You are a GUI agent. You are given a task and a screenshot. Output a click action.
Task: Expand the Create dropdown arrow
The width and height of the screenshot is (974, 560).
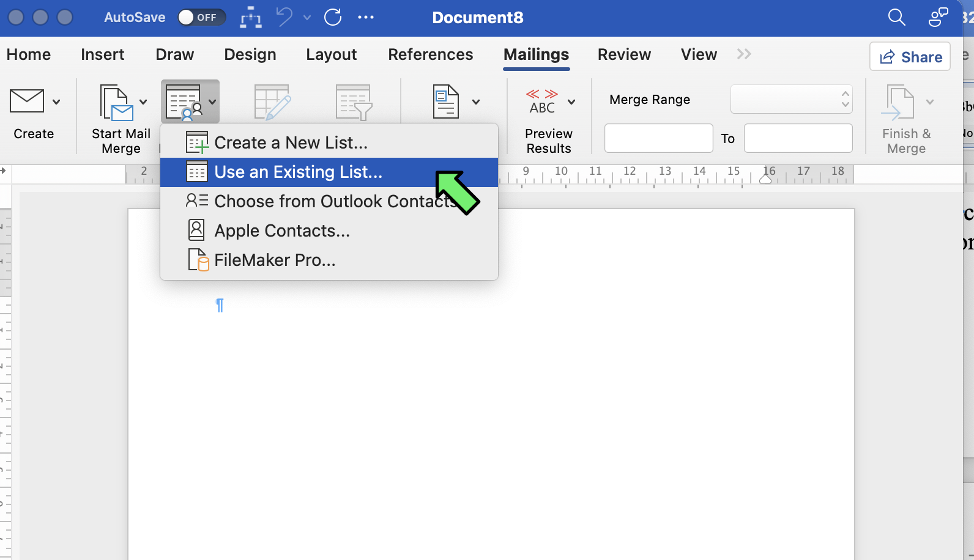(56, 101)
